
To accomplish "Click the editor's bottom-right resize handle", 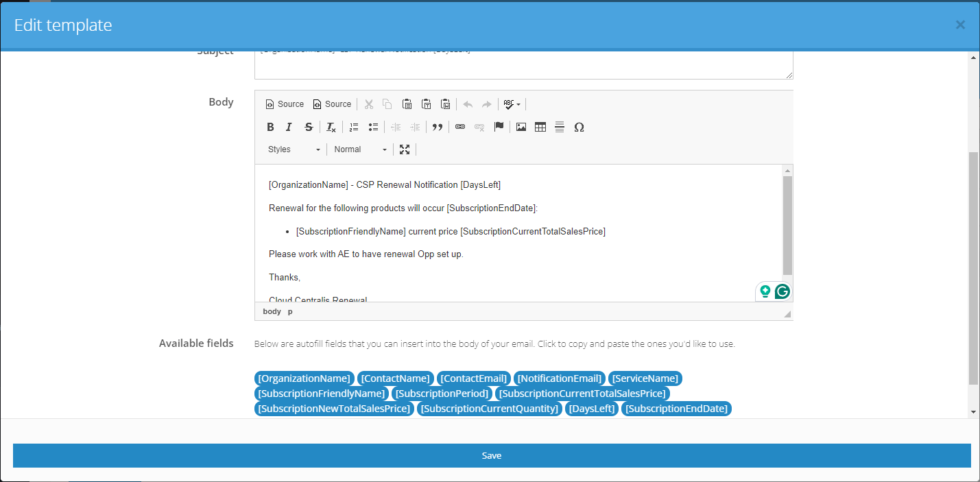I will coord(787,314).
